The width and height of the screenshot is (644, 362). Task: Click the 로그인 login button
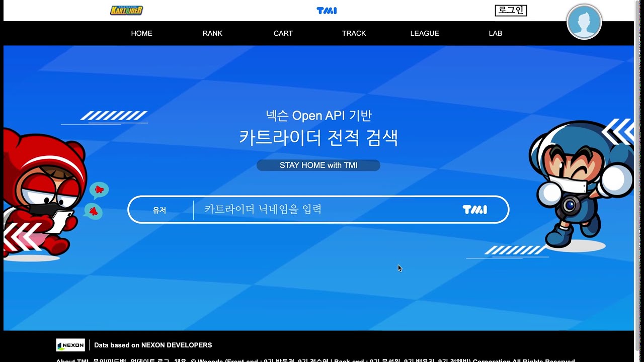click(511, 10)
